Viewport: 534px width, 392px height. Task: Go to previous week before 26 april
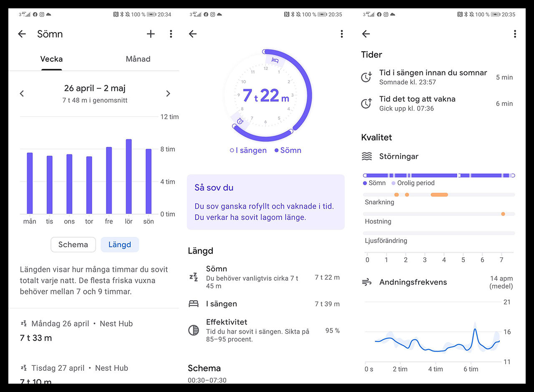click(x=22, y=93)
